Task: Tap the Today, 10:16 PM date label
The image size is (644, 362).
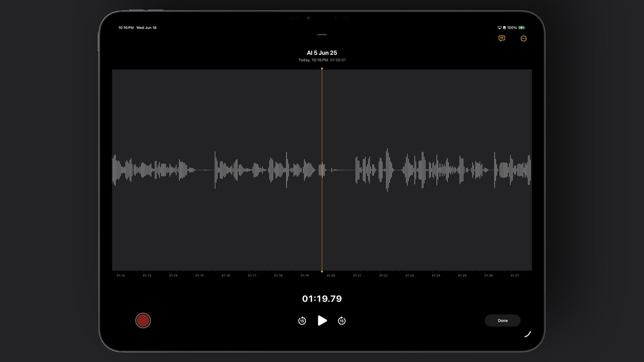Action: pos(313,60)
